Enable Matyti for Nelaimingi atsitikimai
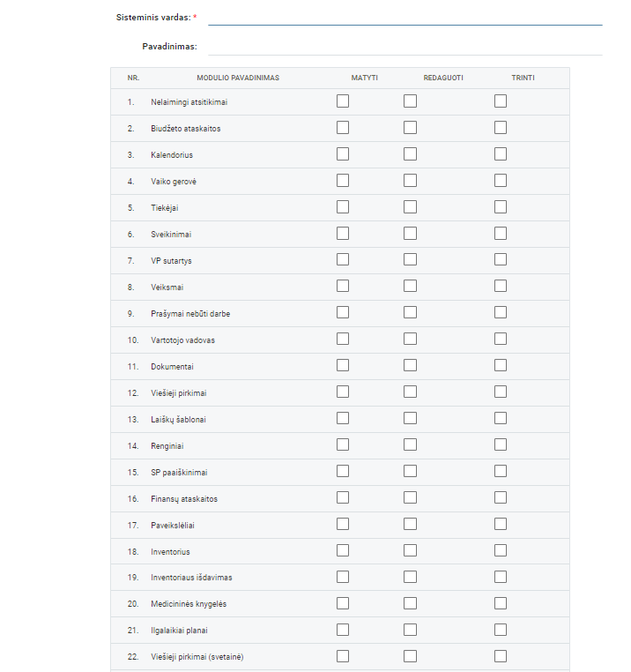Screen dimensions: 631x672 click(343, 101)
